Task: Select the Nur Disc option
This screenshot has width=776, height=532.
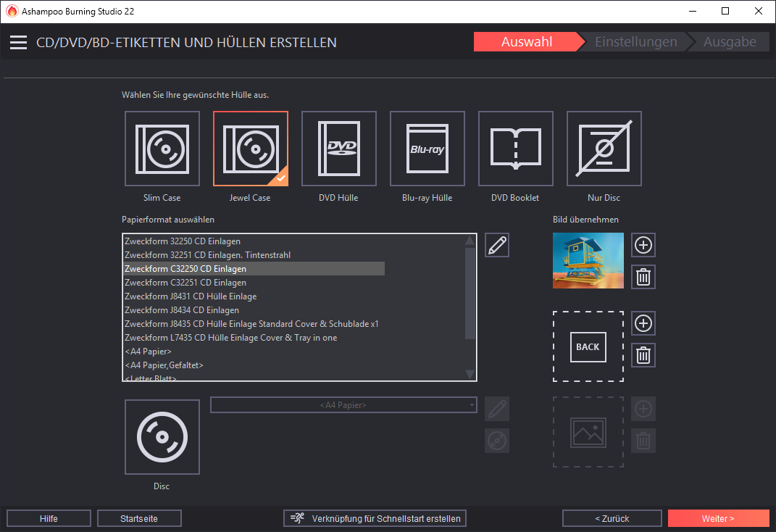Action: [x=604, y=149]
